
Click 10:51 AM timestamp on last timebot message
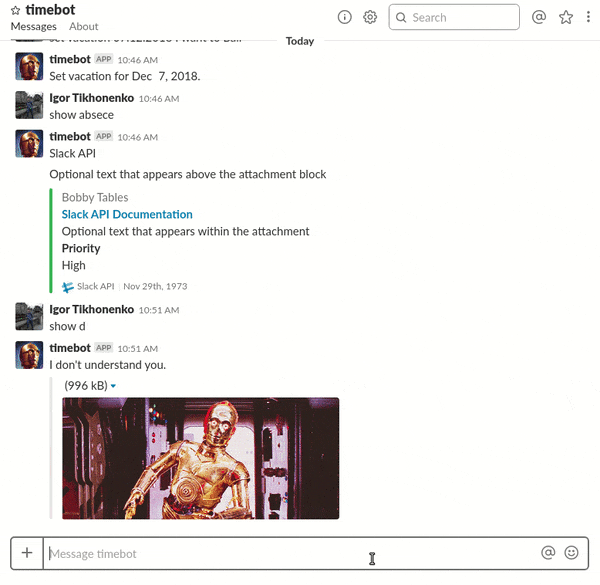pyautogui.click(x=138, y=349)
